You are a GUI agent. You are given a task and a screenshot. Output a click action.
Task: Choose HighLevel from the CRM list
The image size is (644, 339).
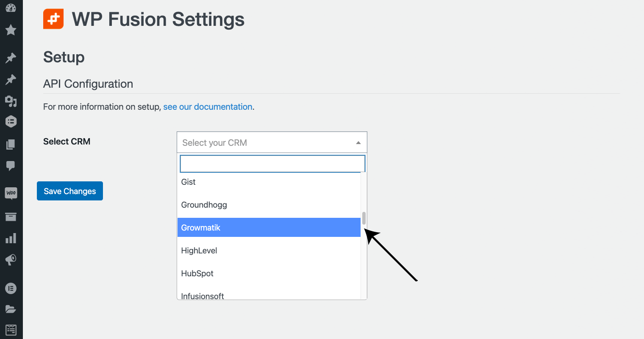point(269,250)
